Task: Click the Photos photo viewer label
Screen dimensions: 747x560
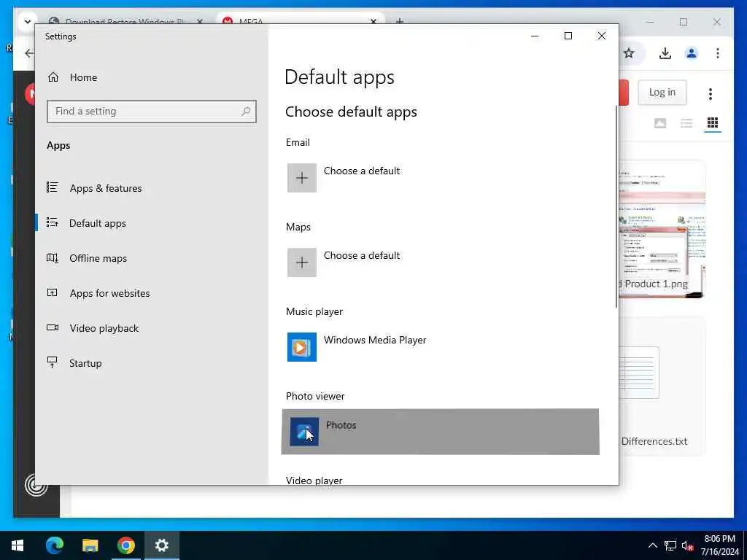Action: (x=341, y=425)
